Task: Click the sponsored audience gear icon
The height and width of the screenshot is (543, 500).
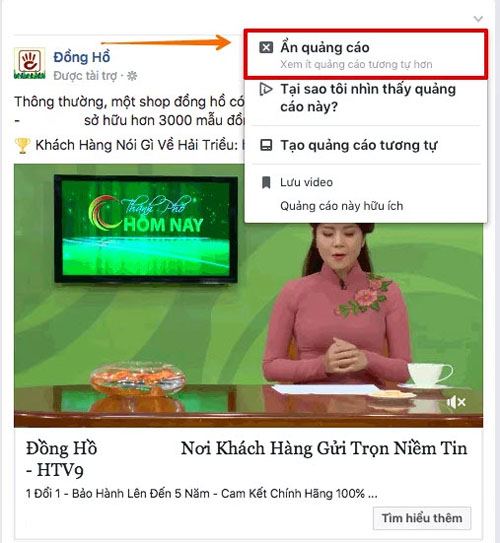Action: pos(132,75)
